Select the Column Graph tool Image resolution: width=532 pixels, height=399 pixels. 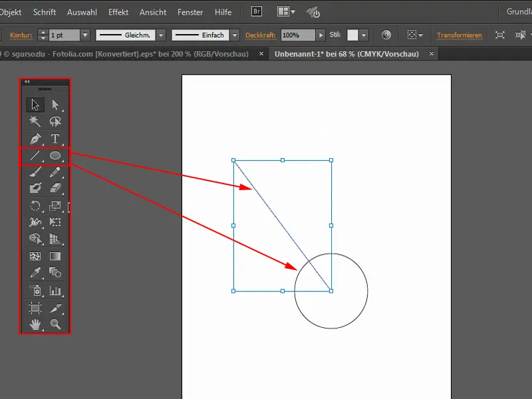[55, 291]
